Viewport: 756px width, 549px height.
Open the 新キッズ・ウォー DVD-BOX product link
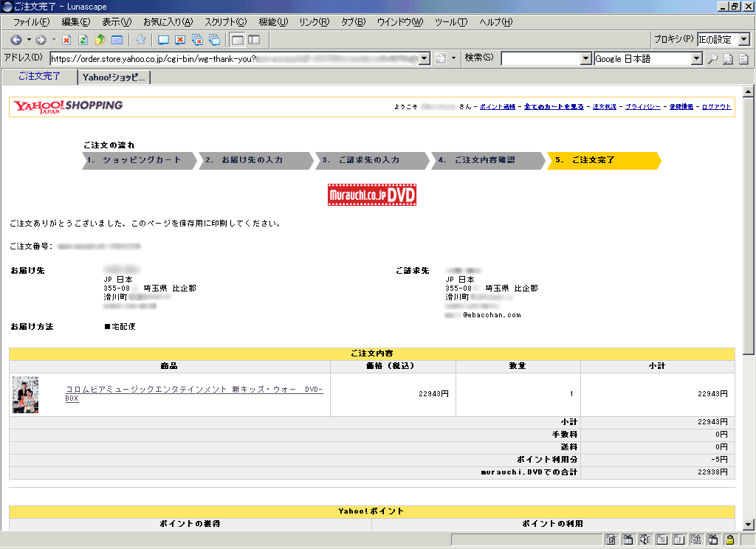(194, 393)
